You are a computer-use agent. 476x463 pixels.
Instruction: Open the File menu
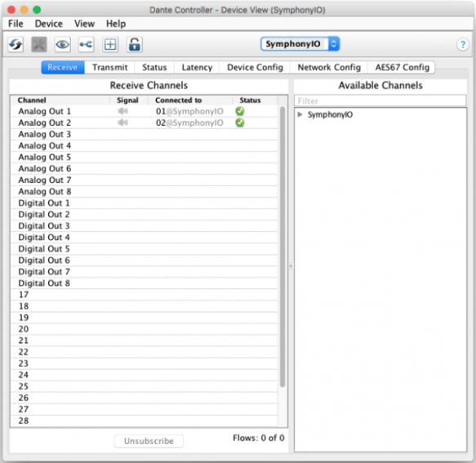pyautogui.click(x=16, y=24)
